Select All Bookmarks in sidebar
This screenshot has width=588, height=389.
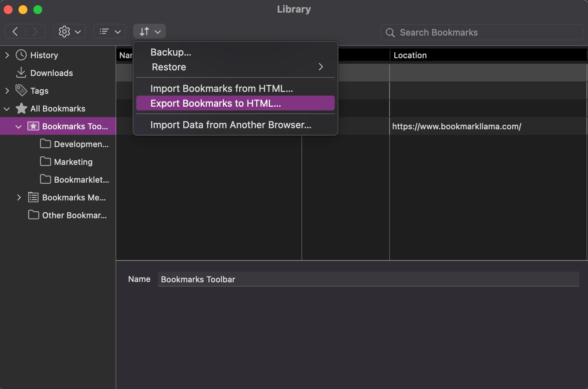(58, 109)
